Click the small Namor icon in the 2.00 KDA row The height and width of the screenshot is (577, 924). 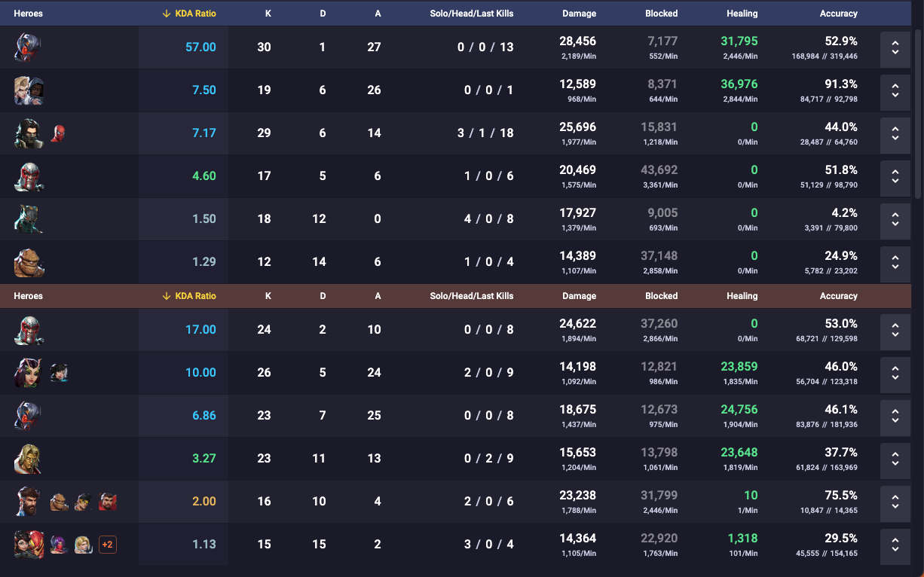tap(83, 502)
